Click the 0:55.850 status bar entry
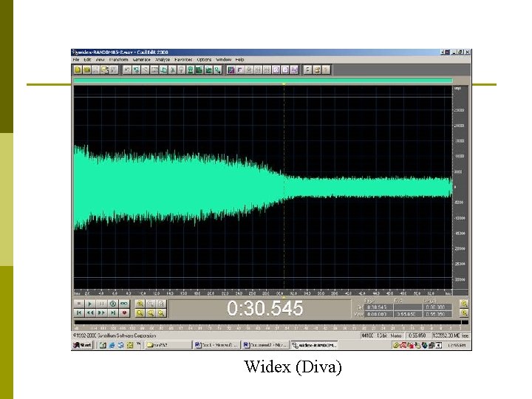Image resolution: width=532 pixels, height=399 pixels. 417,335
